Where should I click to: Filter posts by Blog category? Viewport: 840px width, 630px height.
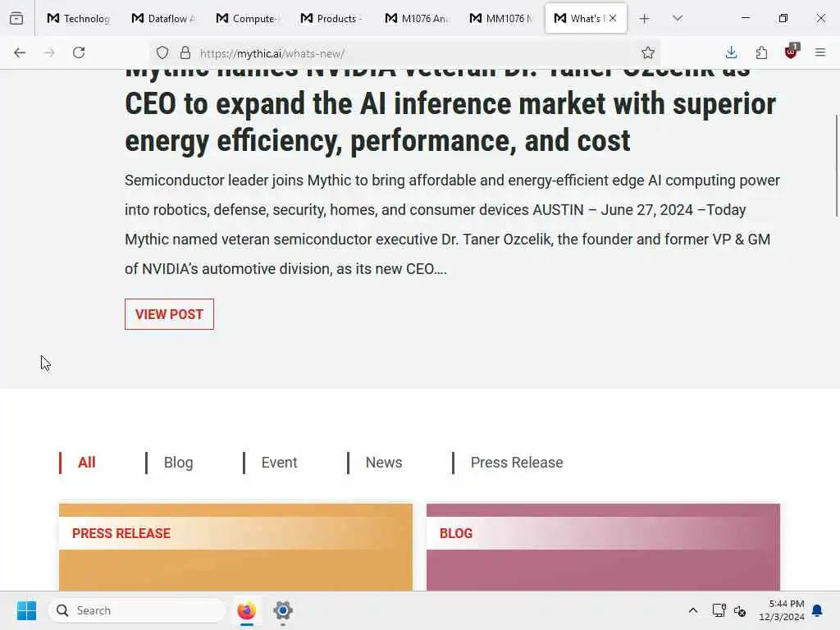coord(178,463)
